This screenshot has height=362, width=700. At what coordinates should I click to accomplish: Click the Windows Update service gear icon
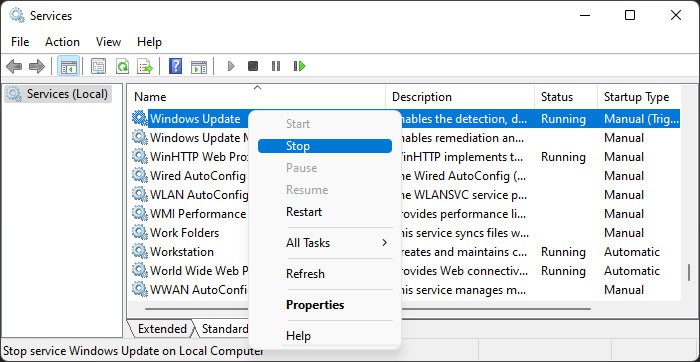coord(140,118)
